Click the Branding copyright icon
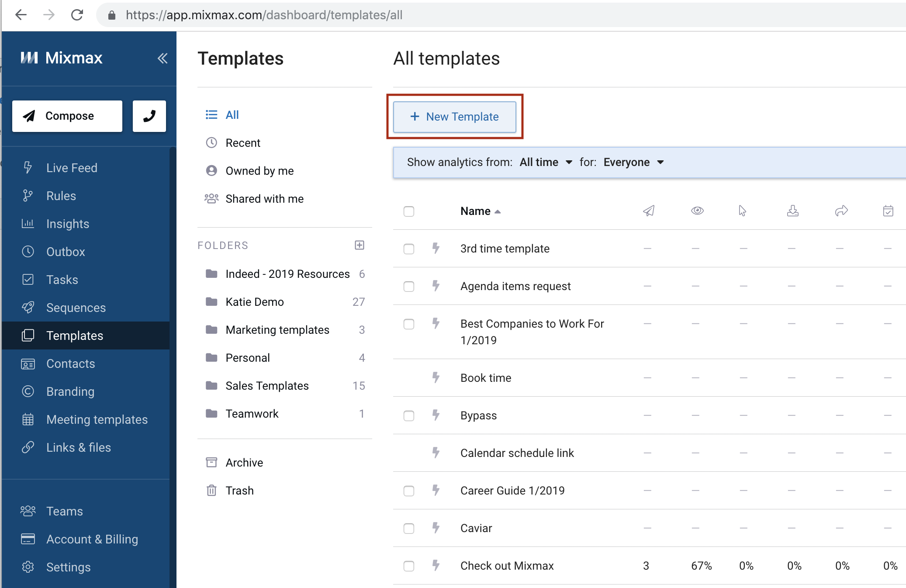906x588 pixels. coord(28,391)
